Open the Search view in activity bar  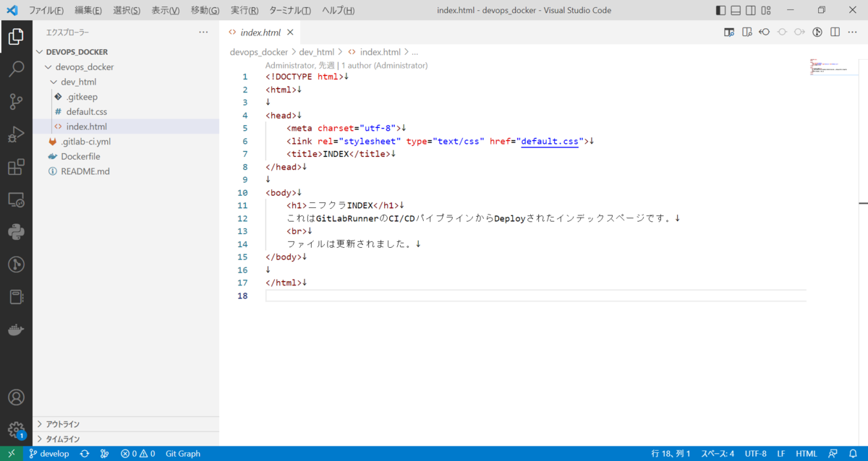[16, 69]
